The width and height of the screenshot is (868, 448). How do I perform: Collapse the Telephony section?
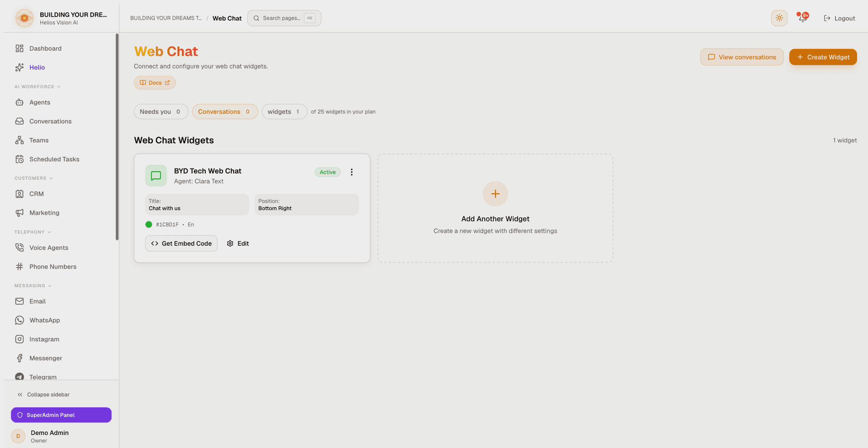[33, 232]
